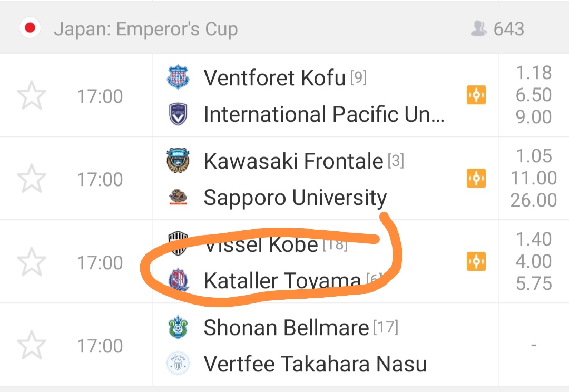The width and height of the screenshot is (569, 392).
Task: Select the 1.18 odds for Ventforet Kofu
Action: coord(533,73)
